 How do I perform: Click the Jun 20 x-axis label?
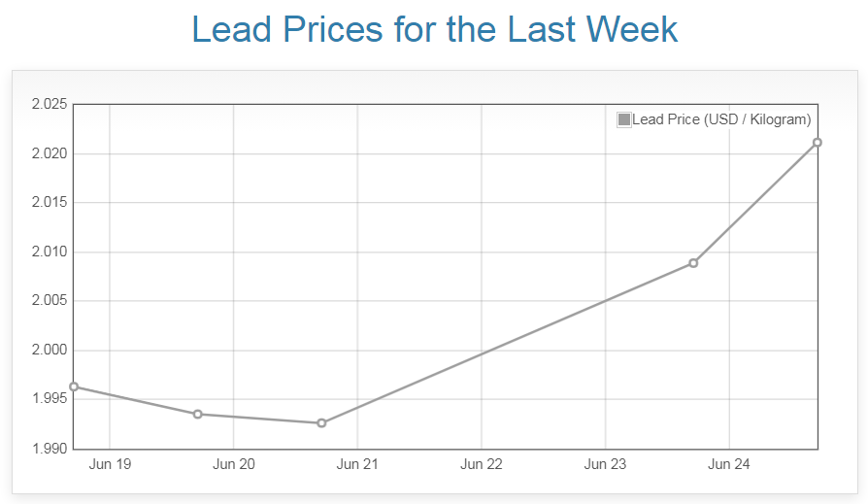[x=234, y=465]
